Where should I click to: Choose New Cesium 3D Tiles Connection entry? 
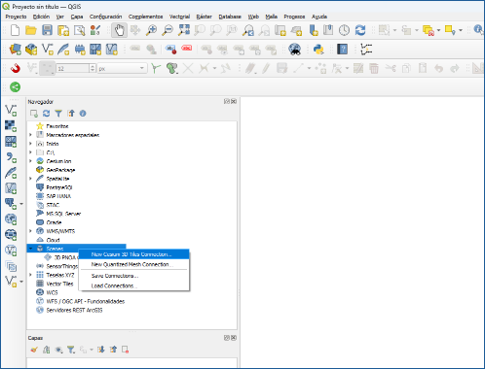coord(134,254)
